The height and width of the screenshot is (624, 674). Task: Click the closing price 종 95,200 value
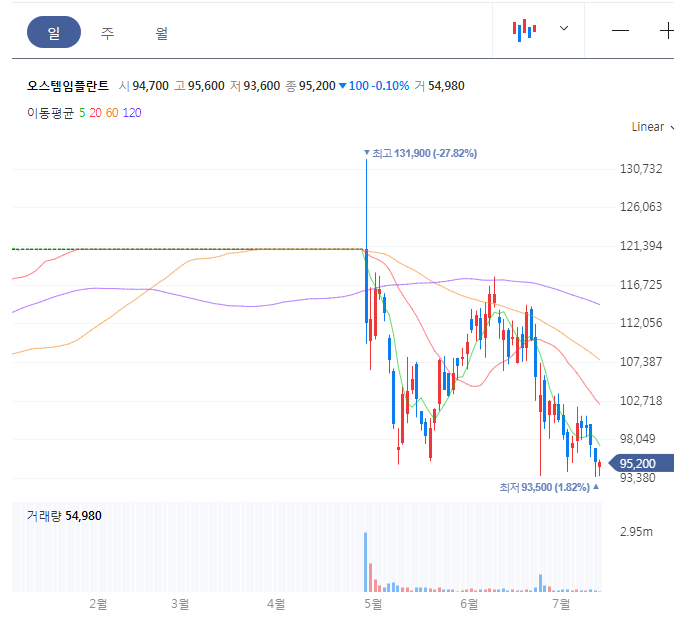point(311,86)
